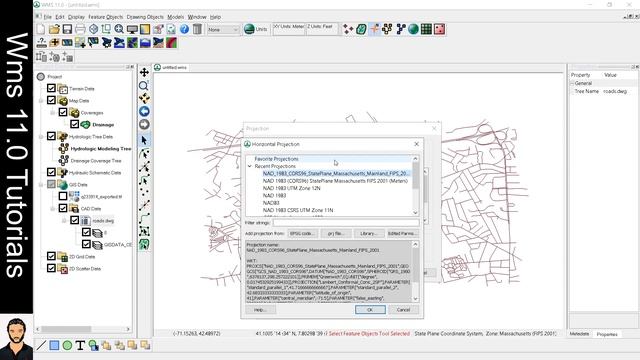Collapse the GIS Data tree node
The image size is (640, 360).
pos(41,184)
